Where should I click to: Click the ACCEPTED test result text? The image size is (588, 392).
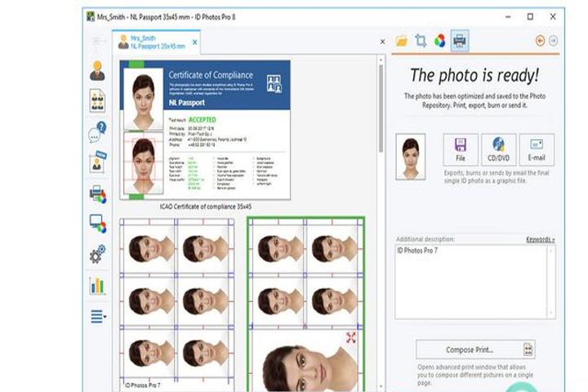pos(203,120)
